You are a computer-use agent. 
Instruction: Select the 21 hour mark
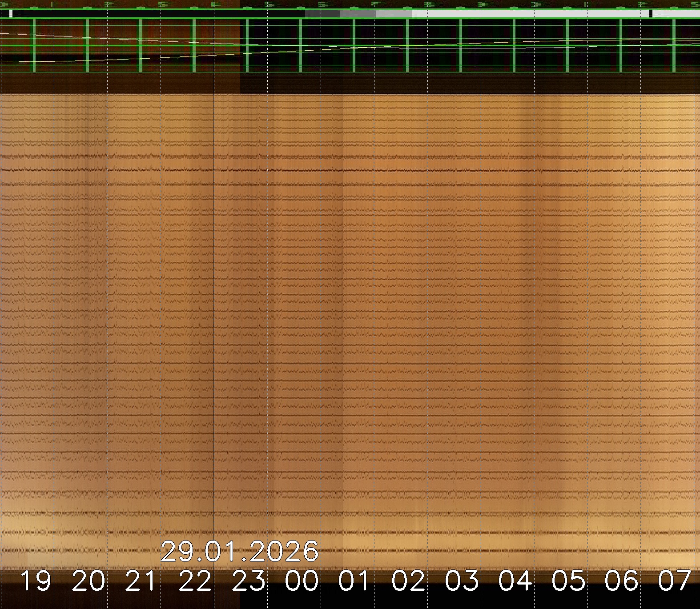click(x=141, y=581)
